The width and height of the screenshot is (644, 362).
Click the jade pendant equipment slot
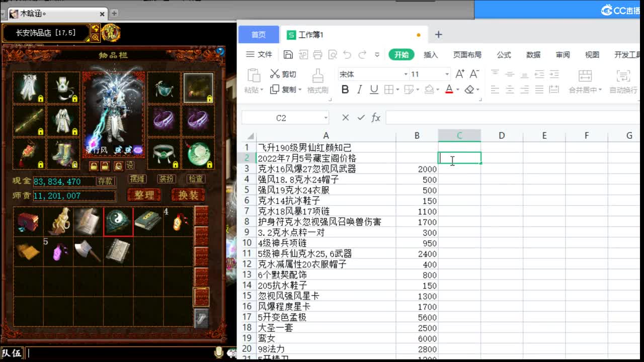click(199, 154)
